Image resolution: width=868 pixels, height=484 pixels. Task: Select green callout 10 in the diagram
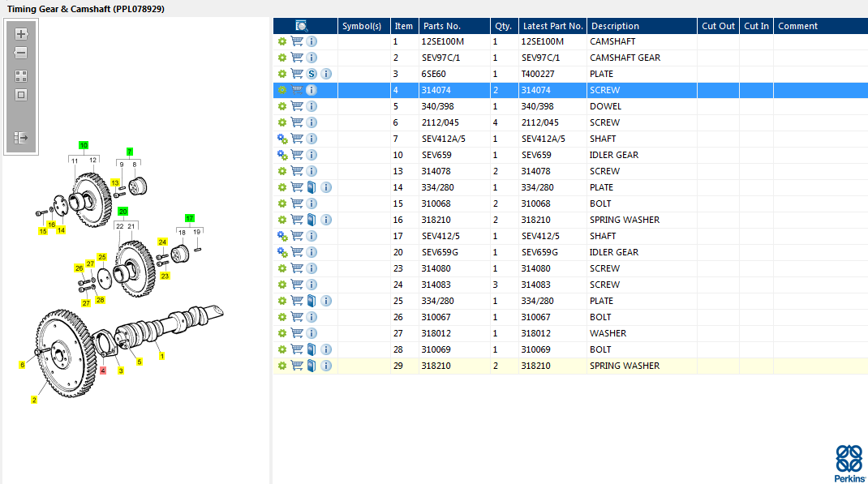point(84,145)
